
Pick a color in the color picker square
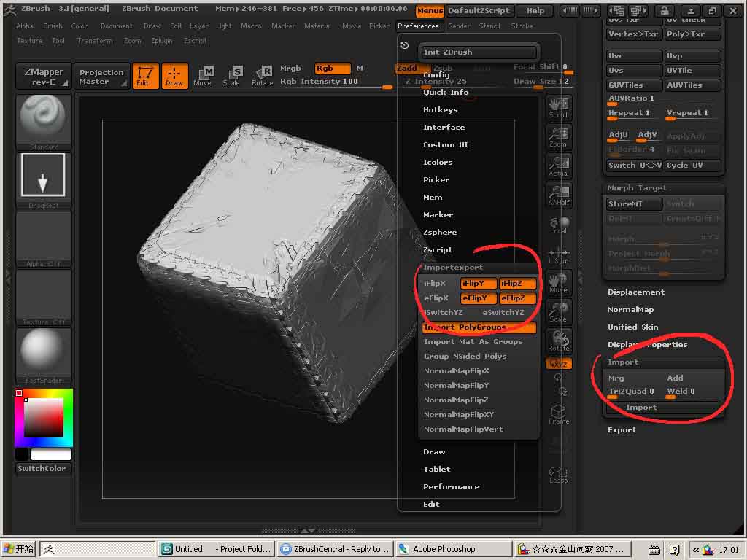coord(43,418)
